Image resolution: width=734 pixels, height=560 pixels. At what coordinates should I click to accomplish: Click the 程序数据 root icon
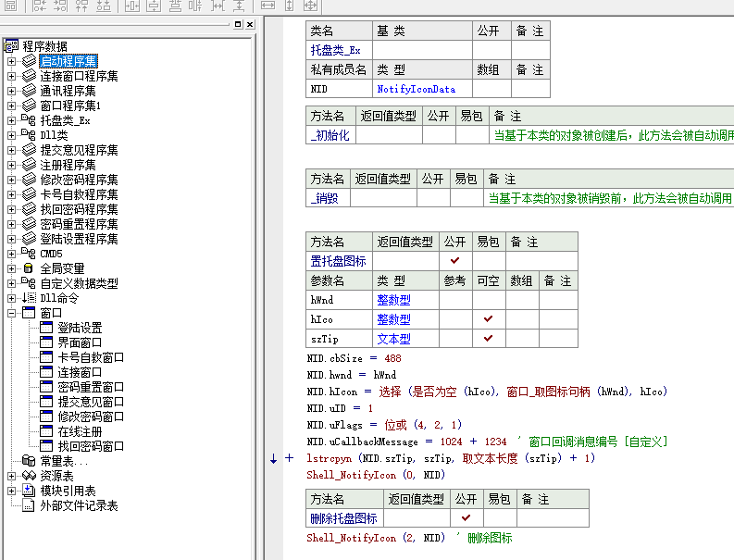point(12,46)
